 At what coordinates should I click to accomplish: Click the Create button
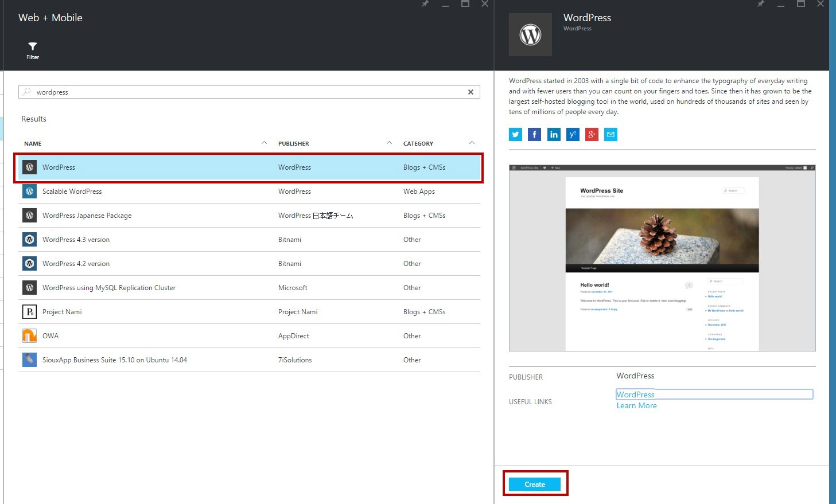(x=535, y=485)
